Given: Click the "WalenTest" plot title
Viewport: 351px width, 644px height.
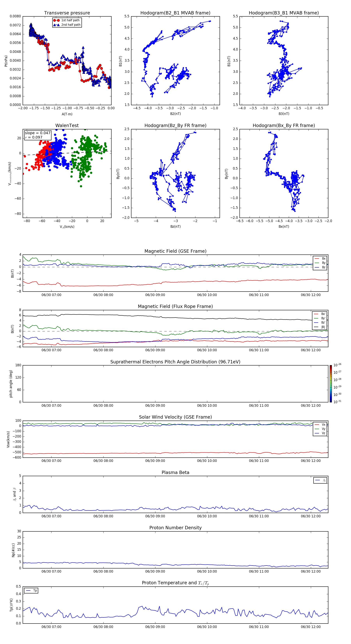Looking at the screenshot, I should coord(67,125).
